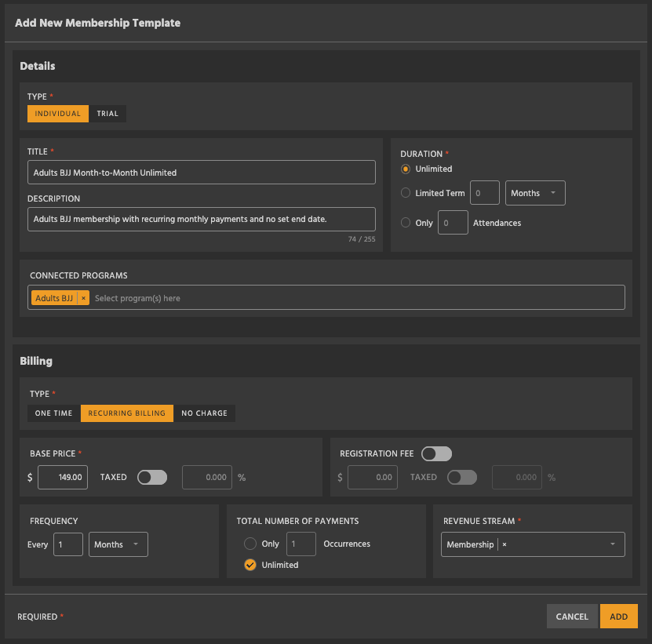The height and width of the screenshot is (644, 652).
Task: Choose the Only Attendances duration option
Action: coord(406,222)
